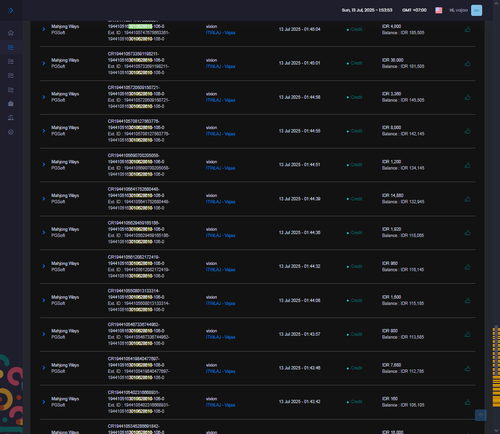Image resolution: width=500 pixels, height=434 pixels.
Task: Click the thumbs-up icon on the IDR 960 row
Action: [x=468, y=267]
